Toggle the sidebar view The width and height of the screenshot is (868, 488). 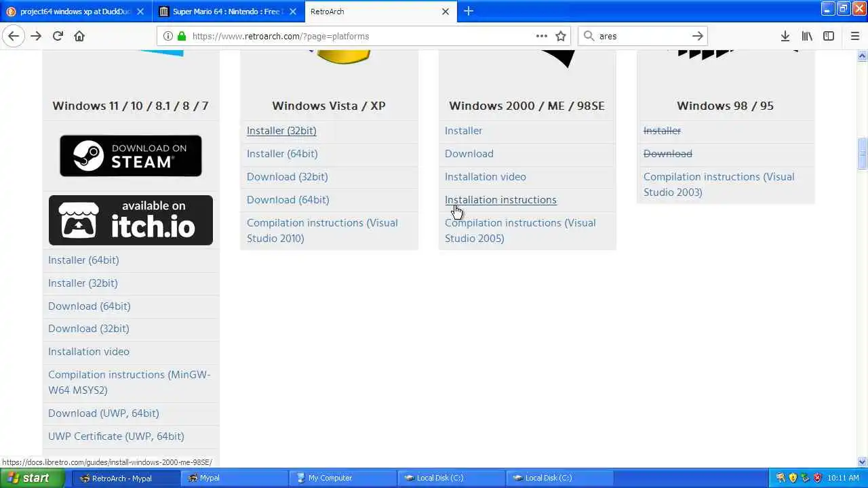(x=829, y=36)
